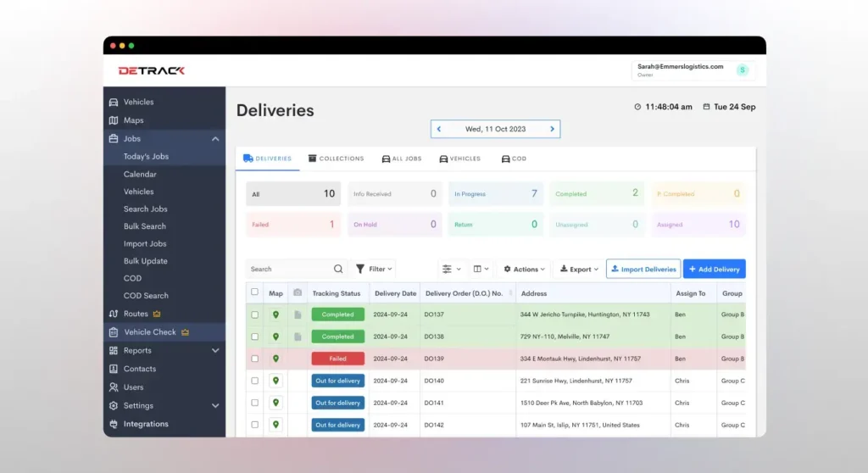Check the DO141 row checkbox
Screen dimensions: 868x473
254,403
